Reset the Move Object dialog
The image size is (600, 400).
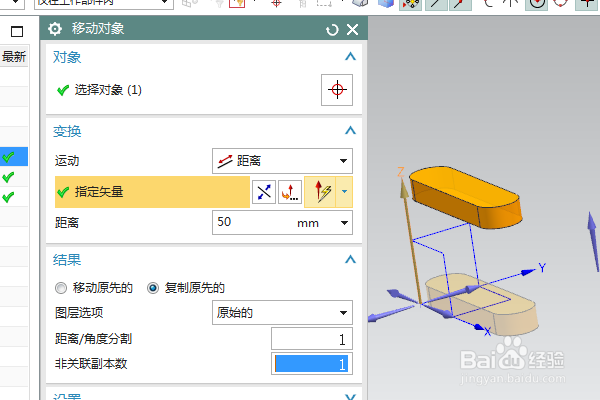click(x=332, y=29)
